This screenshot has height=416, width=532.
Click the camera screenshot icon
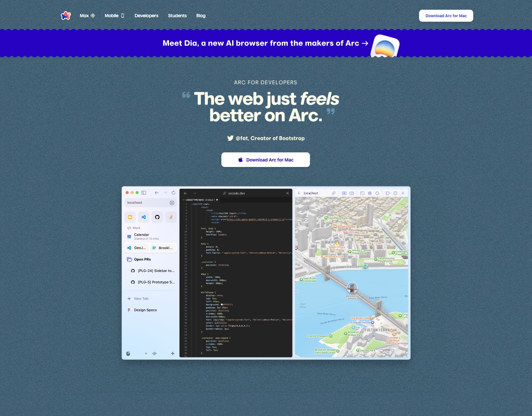point(352,193)
